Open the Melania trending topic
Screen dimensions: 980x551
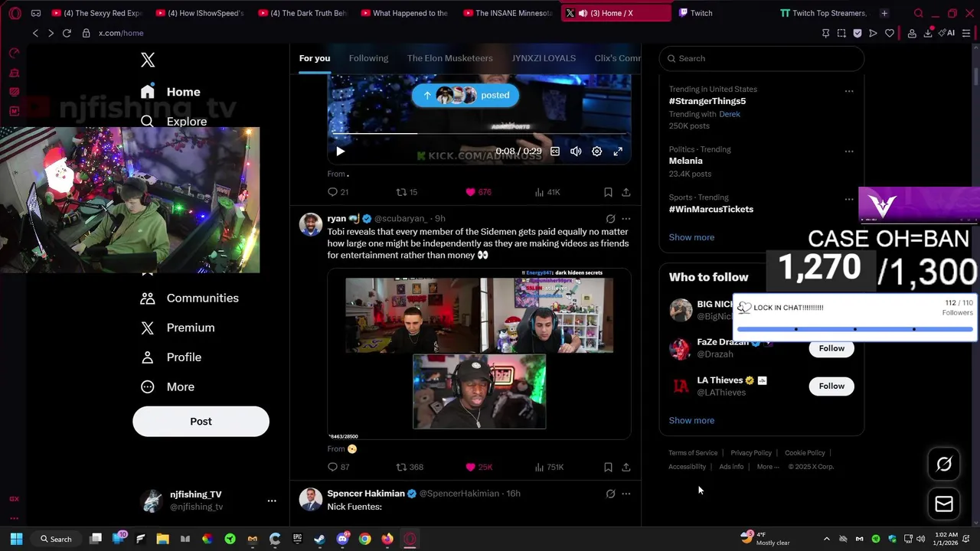point(685,161)
